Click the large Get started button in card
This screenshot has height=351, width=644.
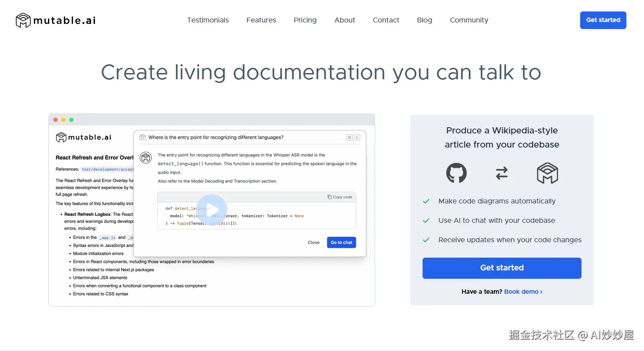pyautogui.click(x=502, y=268)
